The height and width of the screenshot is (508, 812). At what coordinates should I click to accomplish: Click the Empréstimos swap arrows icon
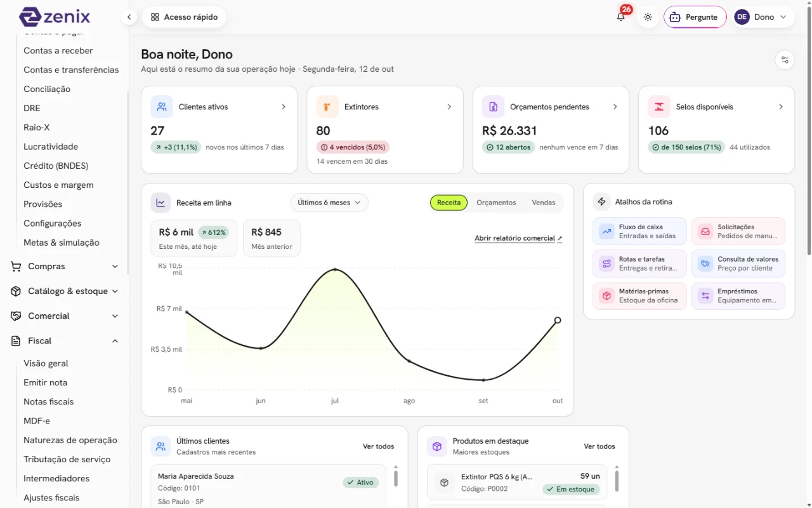(x=705, y=296)
